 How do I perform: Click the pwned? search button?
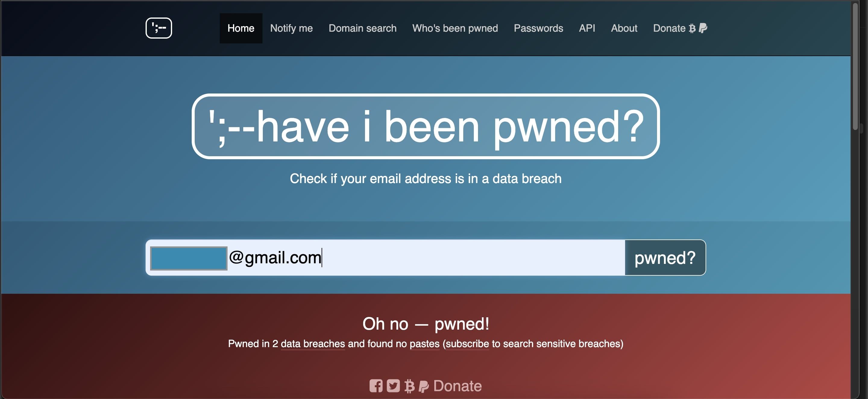click(665, 258)
